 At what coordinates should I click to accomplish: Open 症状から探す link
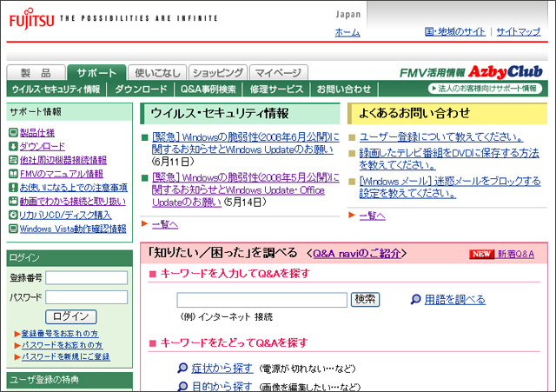click(222, 369)
